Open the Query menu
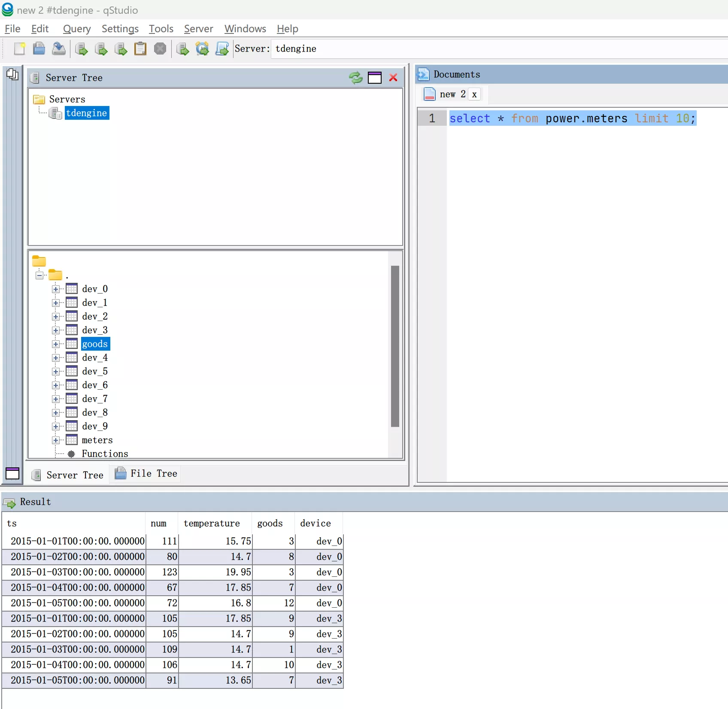This screenshot has height=709, width=728. 76,29
